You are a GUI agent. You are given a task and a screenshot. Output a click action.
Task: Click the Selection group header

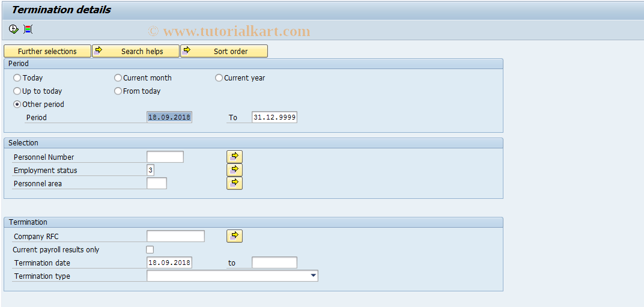(253, 143)
